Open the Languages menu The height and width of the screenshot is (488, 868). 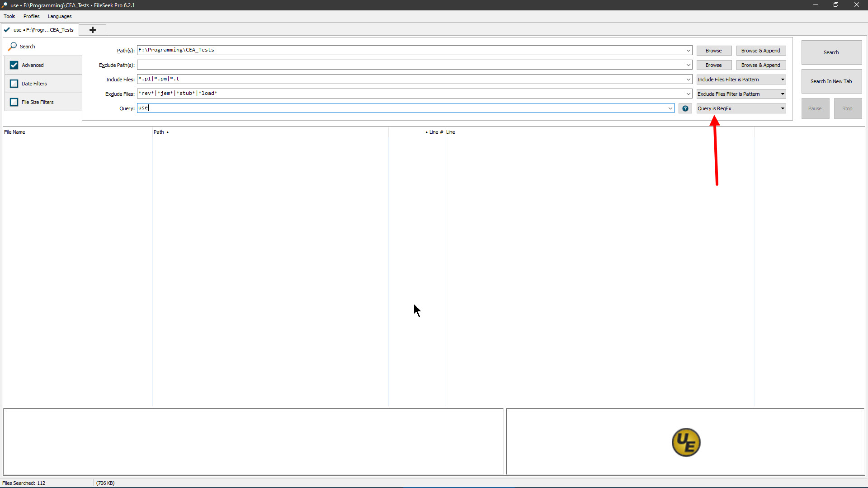(x=60, y=16)
